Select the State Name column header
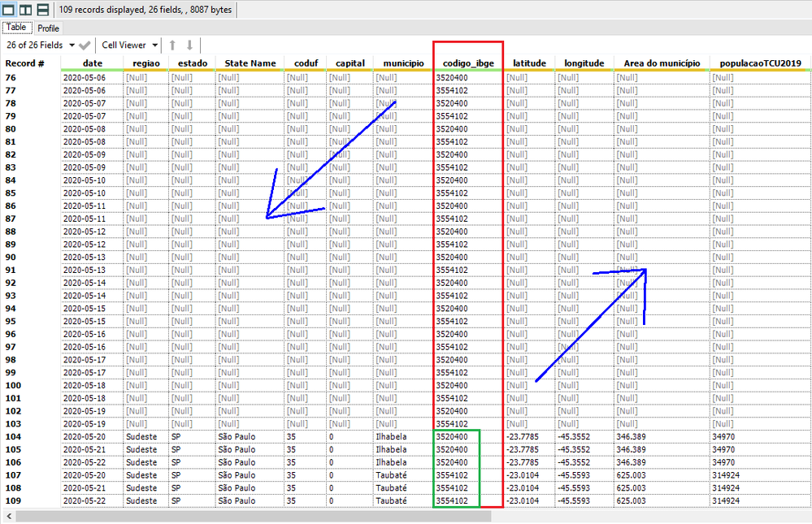Image resolution: width=812 pixels, height=524 pixels. click(250, 63)
